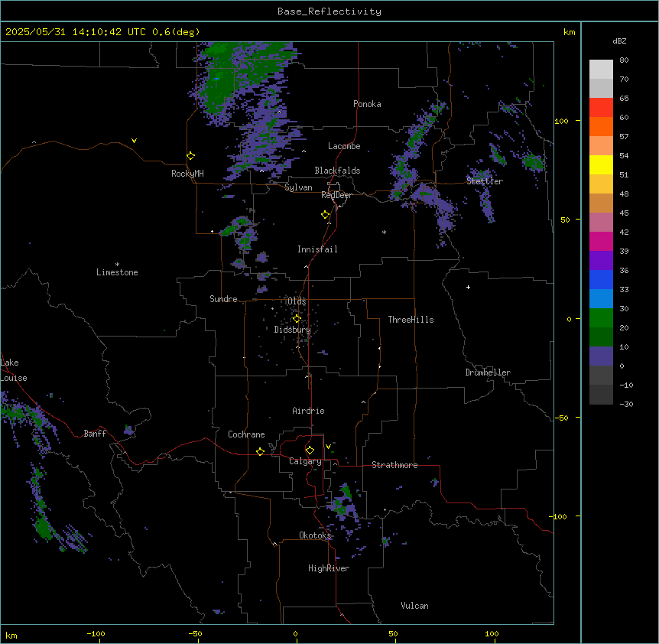
Task: Click the Lake Louise label
Action: pyautogui.click(x=14, y=370)
